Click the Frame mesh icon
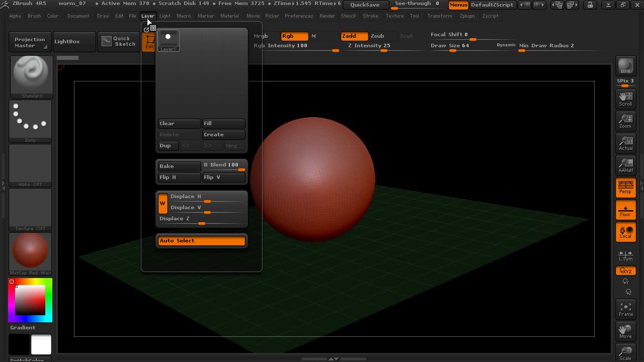 click(625, 309)
